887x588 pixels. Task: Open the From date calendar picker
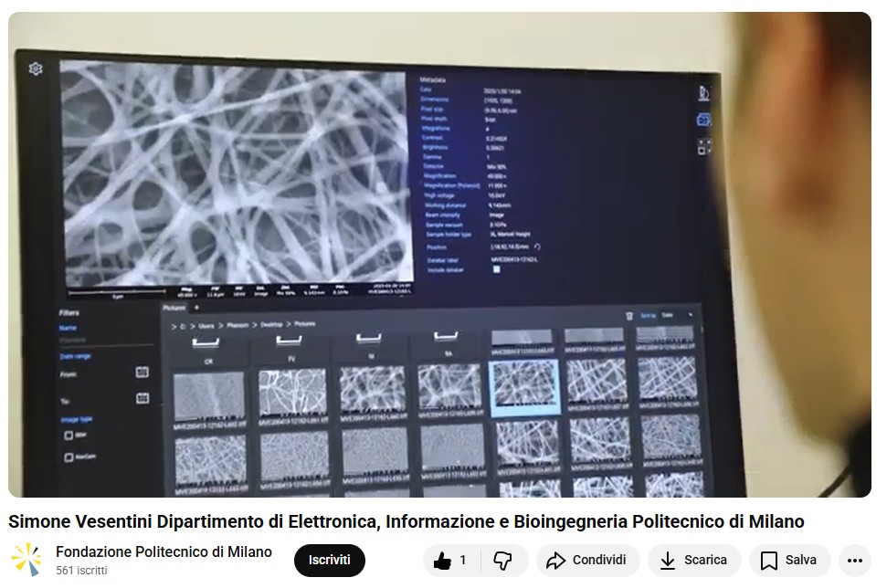tap(142, 373)
